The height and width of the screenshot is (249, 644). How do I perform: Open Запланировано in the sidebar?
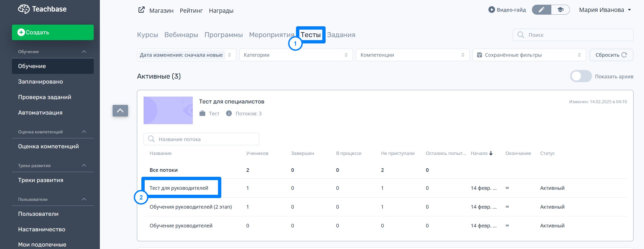40,82
